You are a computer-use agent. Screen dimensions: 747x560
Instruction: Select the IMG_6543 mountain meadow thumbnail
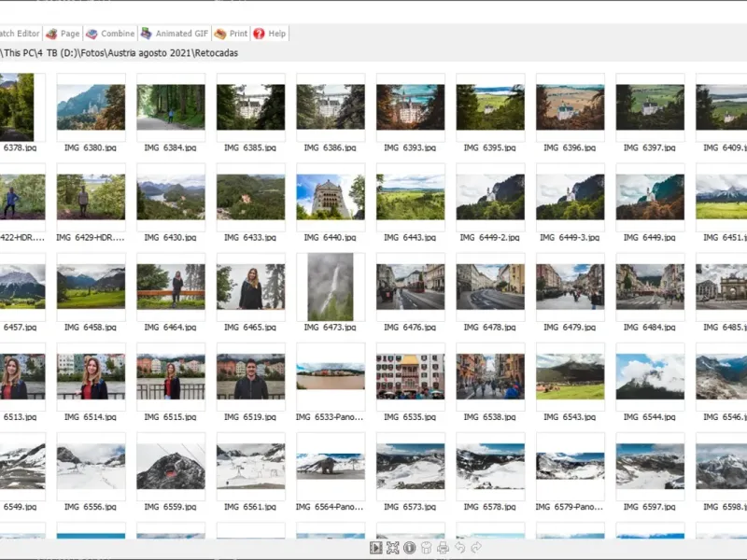pos(571,376)
